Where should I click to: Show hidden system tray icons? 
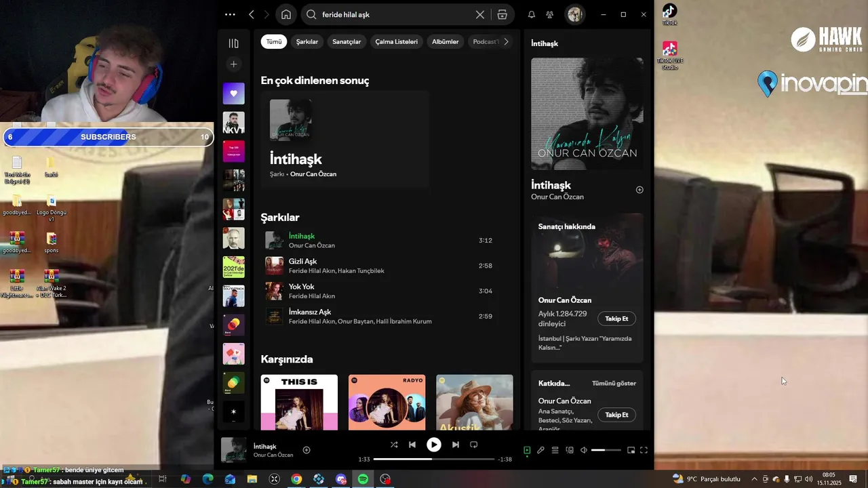[754, 479]
